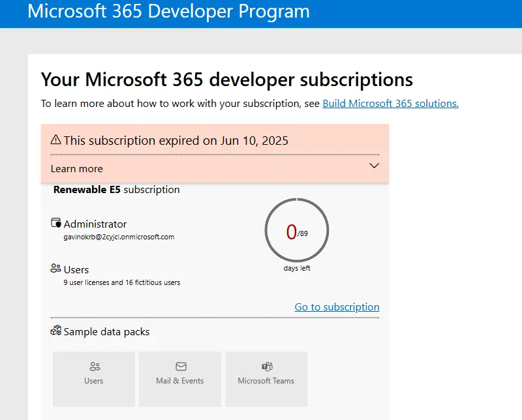Click the 9 user licenses and 16 fictitious users text
The image size is (522, 420).
coord(122,282)
